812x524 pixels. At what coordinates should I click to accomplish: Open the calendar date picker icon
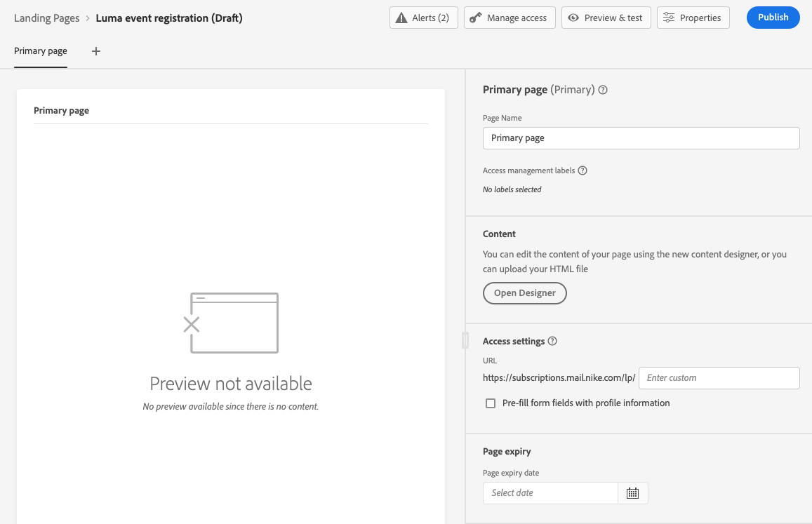click(632, 493)
